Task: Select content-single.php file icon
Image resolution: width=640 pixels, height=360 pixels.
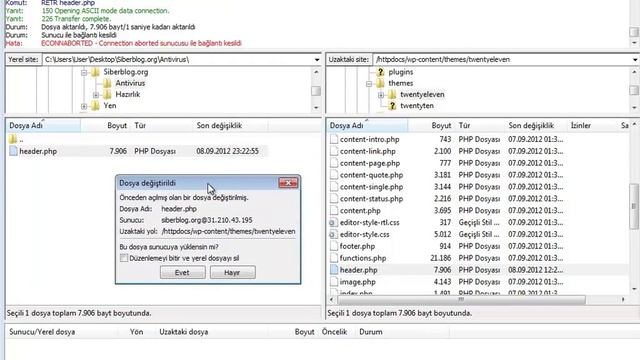Action: (334, 187)
